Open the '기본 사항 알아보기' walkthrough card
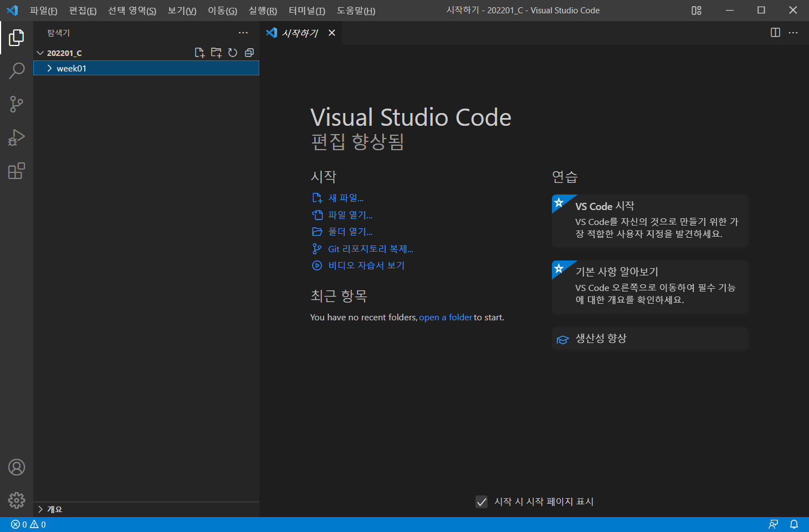Viewport: 809px width, 532px height. pos(650,287)
